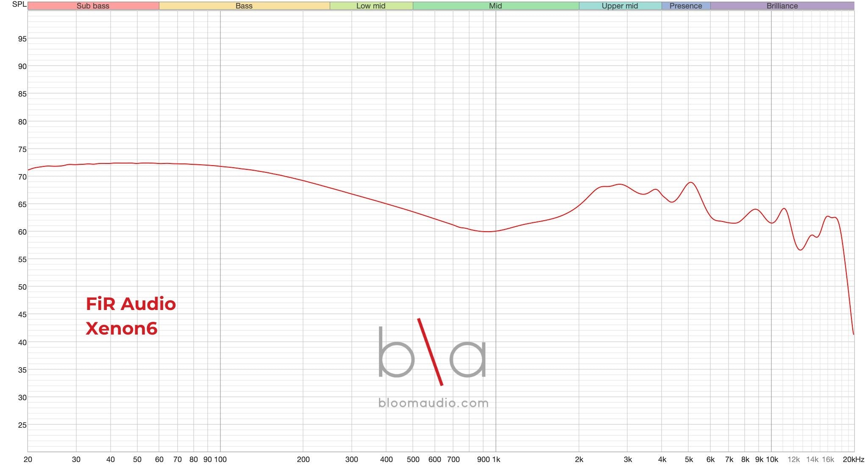The height and width of the screenshot is (465, 868).
Task: Click the 40 Hz x-axis label
Action: coord(111,459)
